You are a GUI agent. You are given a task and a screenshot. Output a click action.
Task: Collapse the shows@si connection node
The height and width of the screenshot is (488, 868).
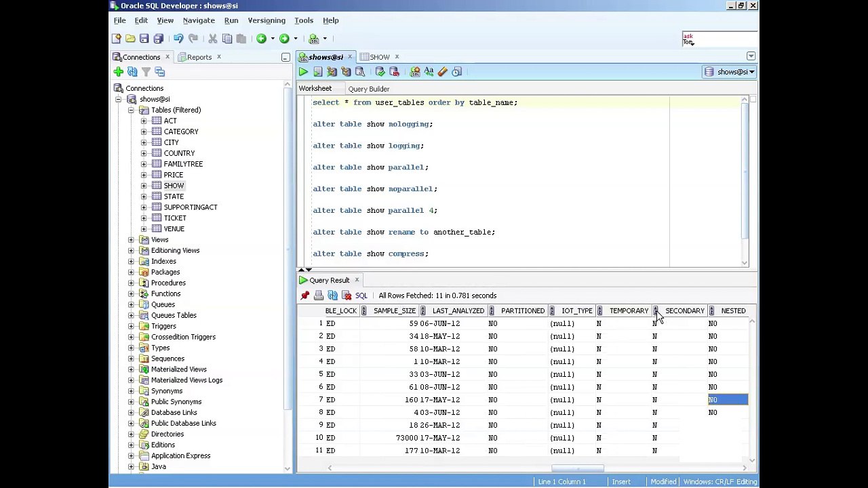118,100
